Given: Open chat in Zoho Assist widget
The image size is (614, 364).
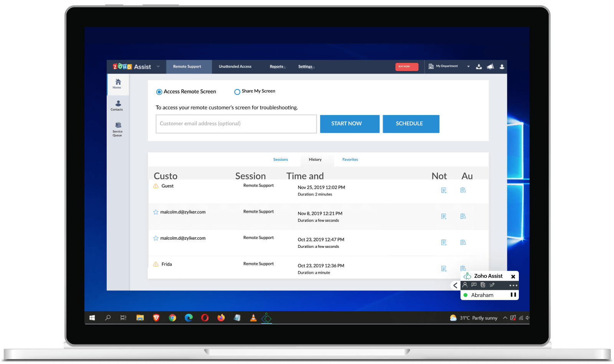Looking at the screenshot, I should tap(474, 285).
